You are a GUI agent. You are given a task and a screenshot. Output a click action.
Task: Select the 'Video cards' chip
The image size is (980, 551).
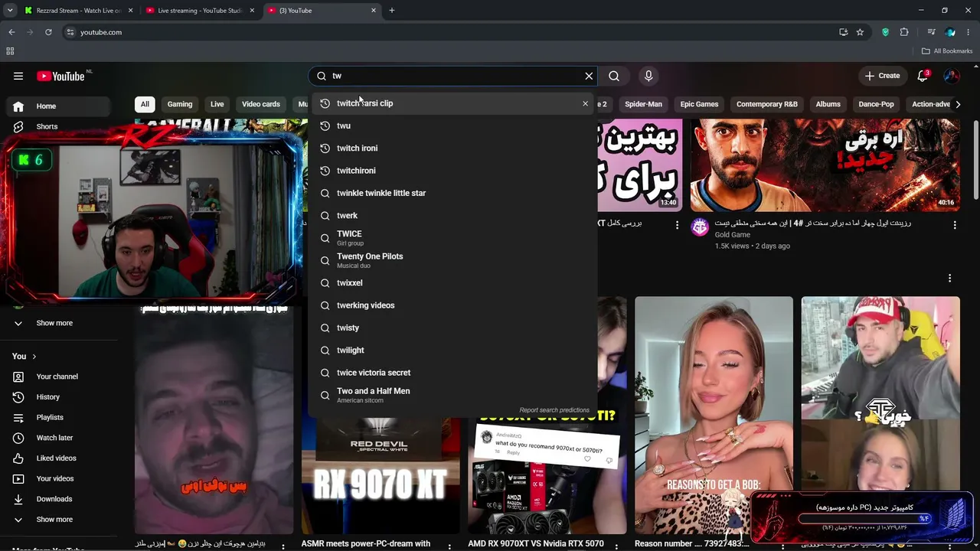(261, 104)
